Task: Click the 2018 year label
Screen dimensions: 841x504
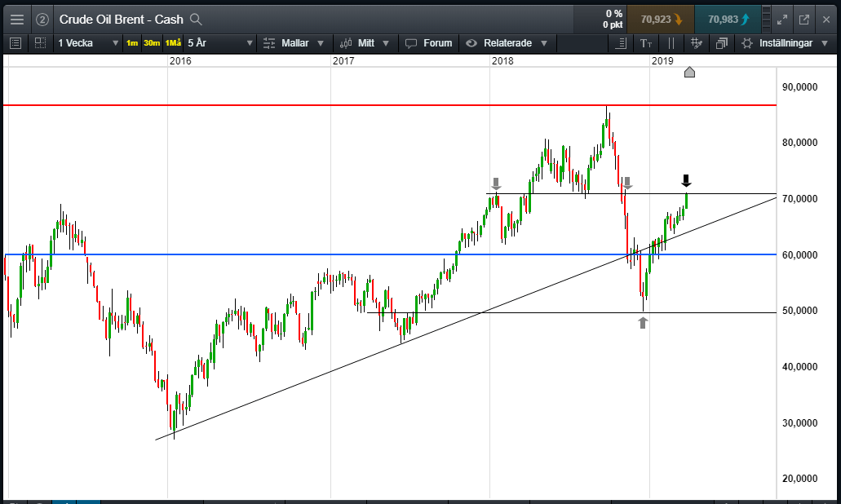Action: coord(502,60)
